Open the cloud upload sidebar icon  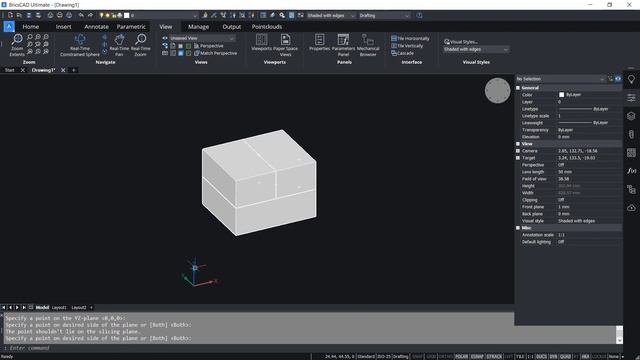tap(631, 208)
